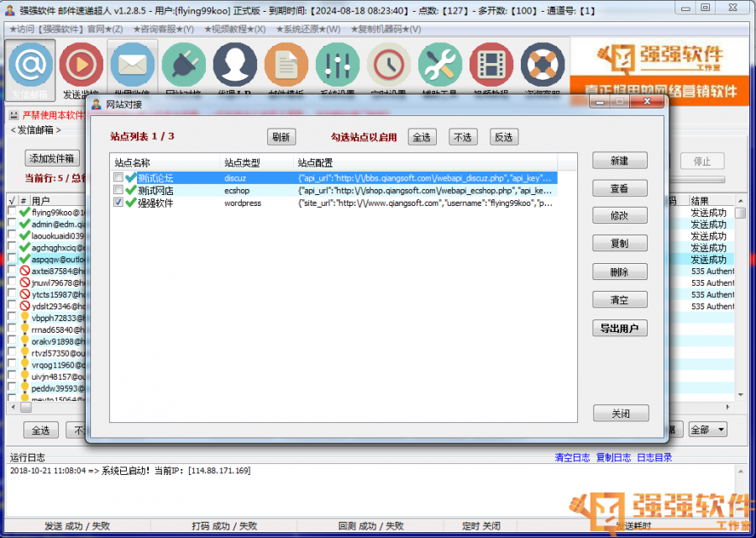Screen dimensions: 756x538
Task: Click the green check status icon for admin@edm
Action: 24,224
